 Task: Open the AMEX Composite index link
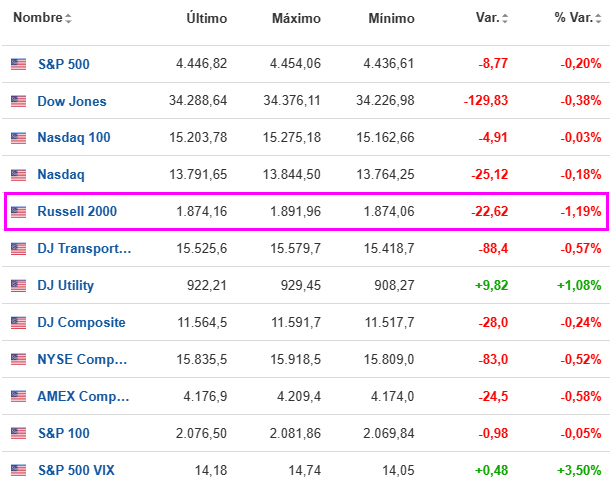click(x=83, y=396)
